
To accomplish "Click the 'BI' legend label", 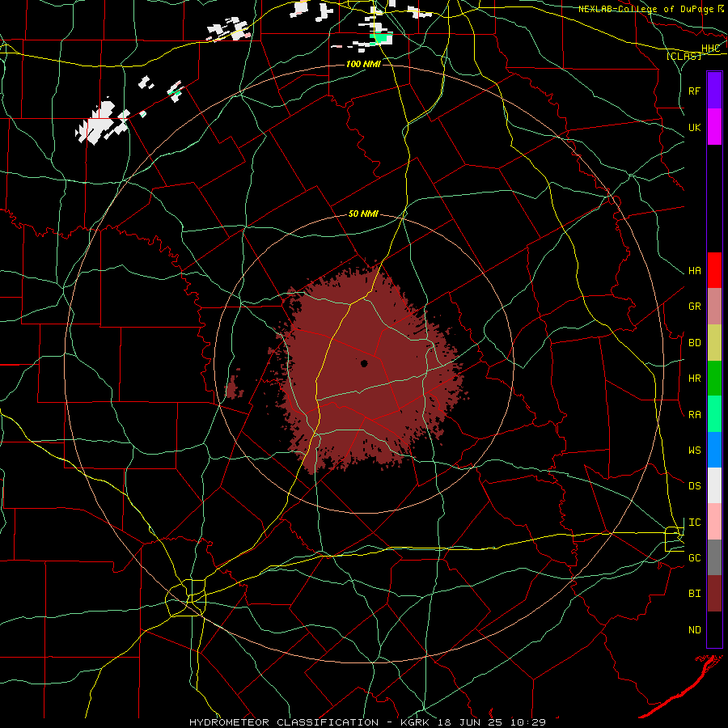I will click(x=694, y=594).
